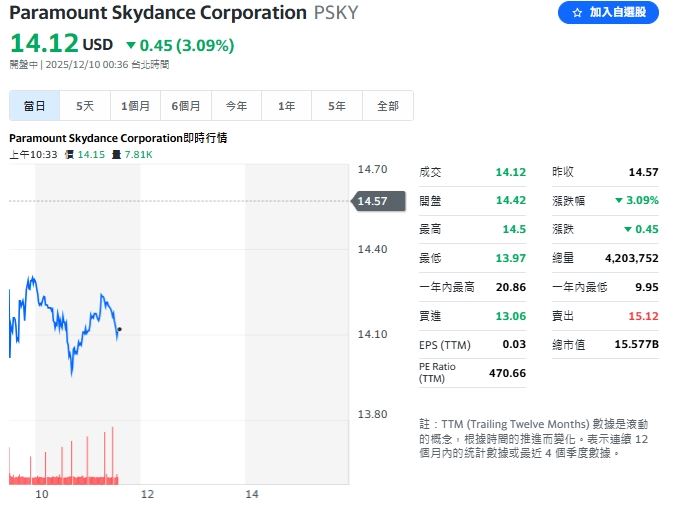Click the price icon next to 14.15
The height and width of the screenshot is (510, 673).
pyautogui.click(x=69, y=155)
